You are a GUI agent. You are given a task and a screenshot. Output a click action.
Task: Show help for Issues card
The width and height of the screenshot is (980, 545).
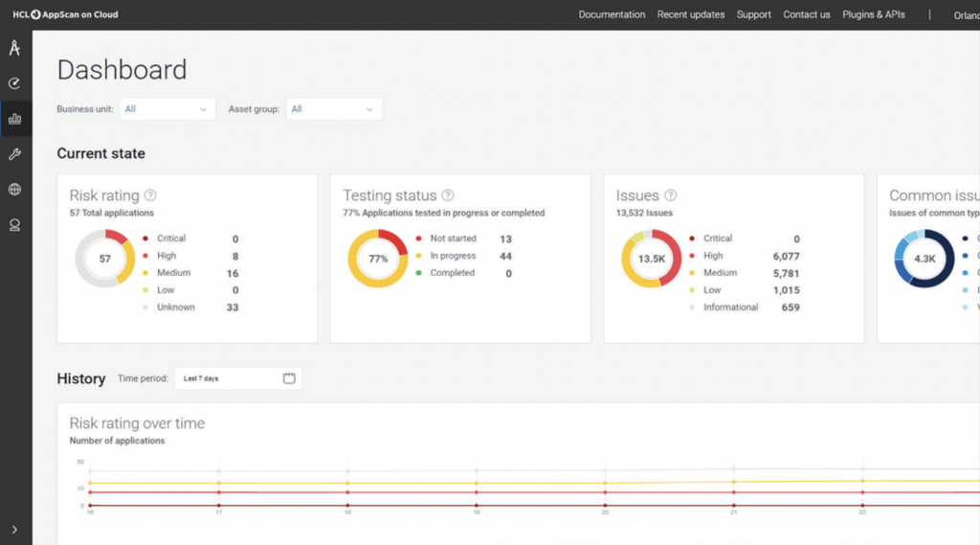670,195
